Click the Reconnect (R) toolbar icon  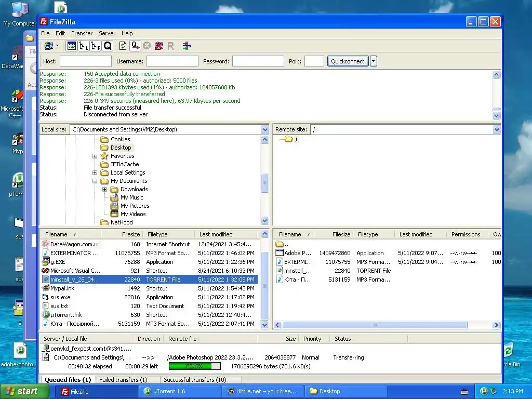170,46
